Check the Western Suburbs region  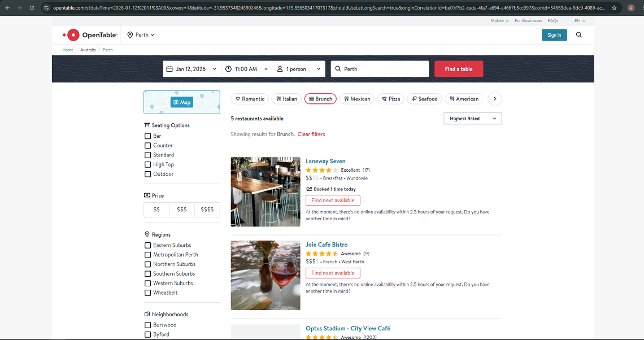click(x=148, y=283)
